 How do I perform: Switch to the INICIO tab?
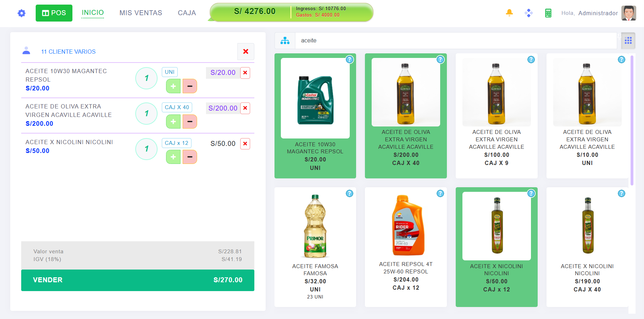coord(93,13)
